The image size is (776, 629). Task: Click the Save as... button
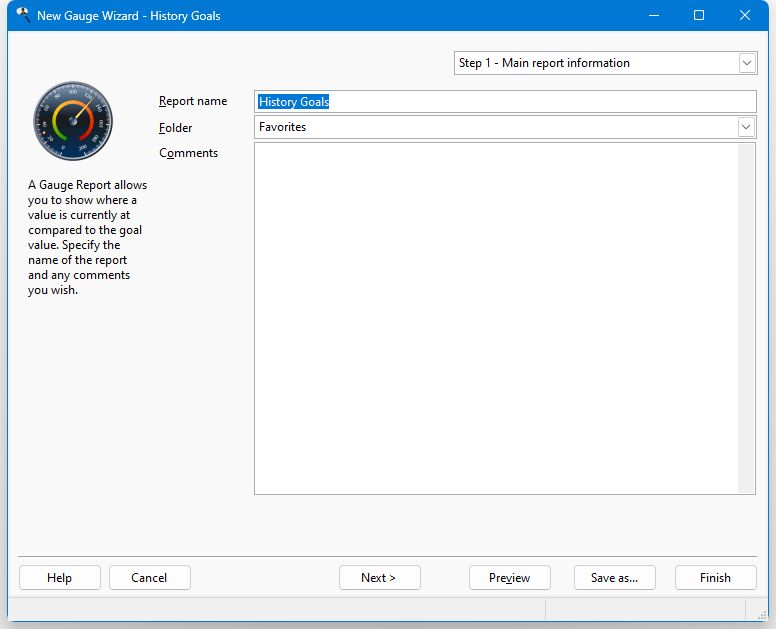(x=615, y=578)
